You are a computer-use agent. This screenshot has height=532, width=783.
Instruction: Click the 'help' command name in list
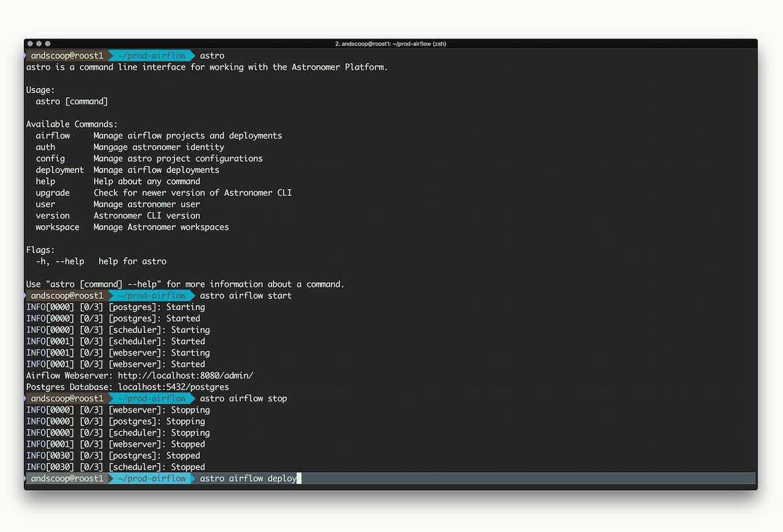click(x=45, y=182)
